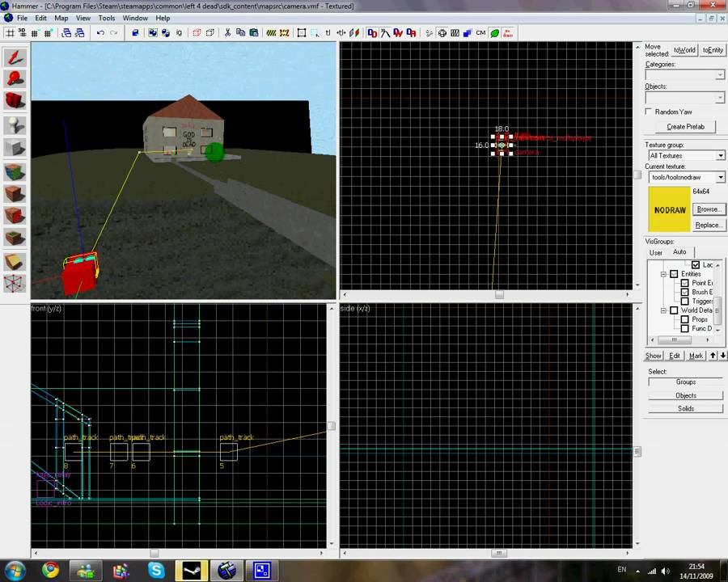Click the green Run Map icon
This screenshot has height=582, width=728.
point(495,32)
